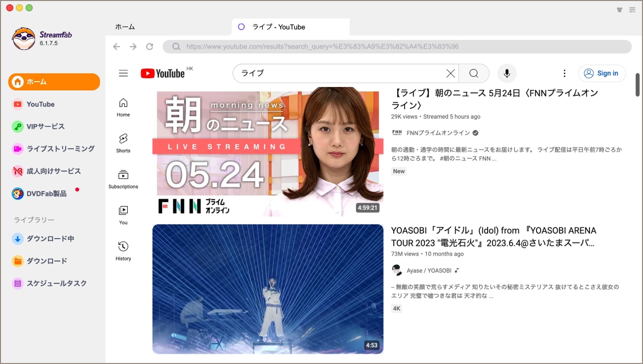Screen dimensions: 643x364
Task: Open Shorts in mini guide
Action: (x=123, y=143)
